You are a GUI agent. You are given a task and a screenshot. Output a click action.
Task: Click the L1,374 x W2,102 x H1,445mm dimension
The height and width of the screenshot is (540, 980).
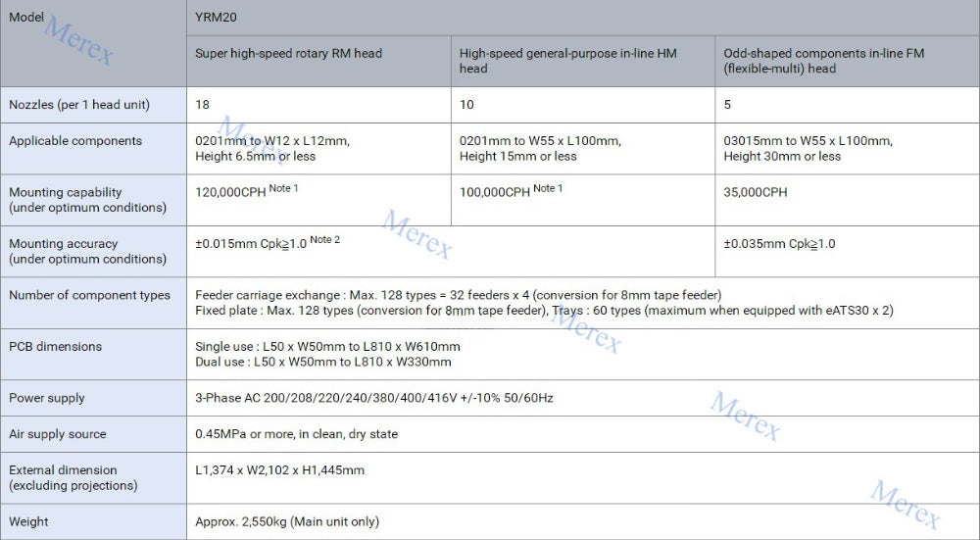coord(279,470)
